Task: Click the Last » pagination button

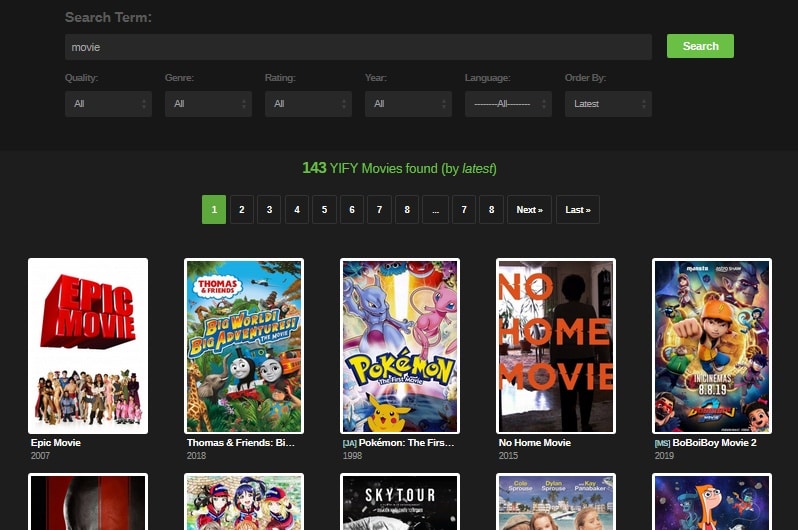Action: [x=578, y=209]
